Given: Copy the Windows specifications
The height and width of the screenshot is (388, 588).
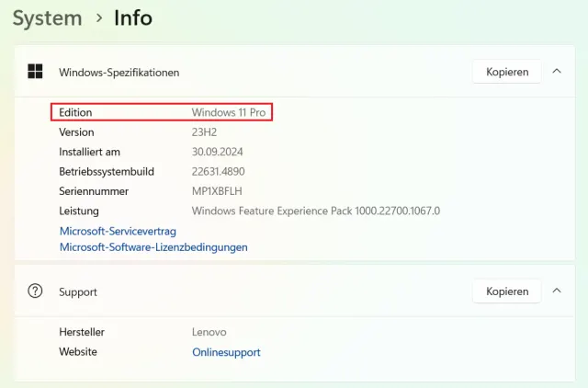Looking at the screenshot, I should coord(507,72).
